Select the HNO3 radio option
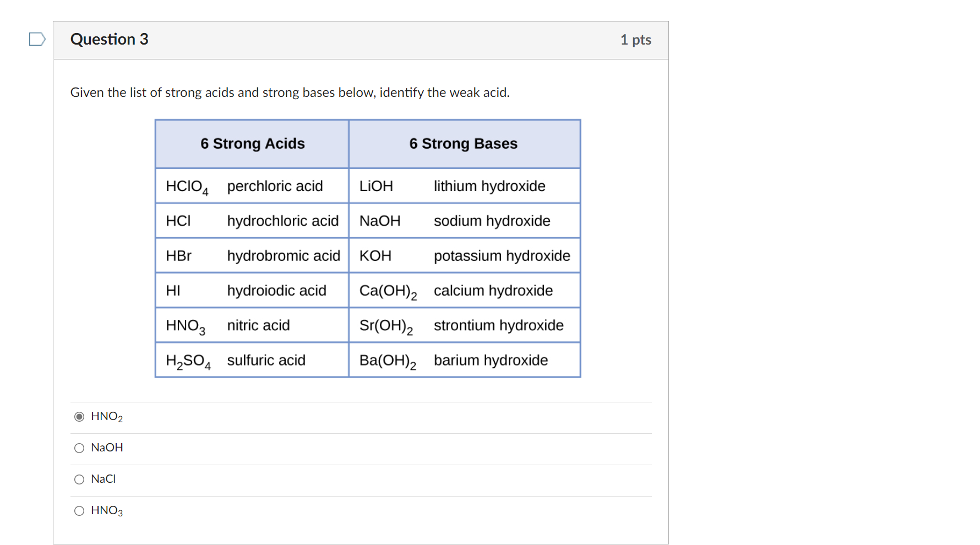 click(79, 511)
